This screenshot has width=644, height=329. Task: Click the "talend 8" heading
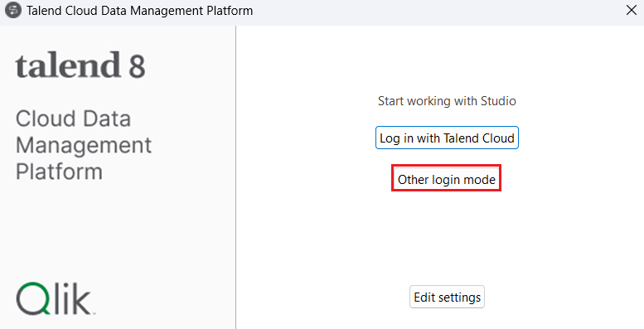(80, 65)
